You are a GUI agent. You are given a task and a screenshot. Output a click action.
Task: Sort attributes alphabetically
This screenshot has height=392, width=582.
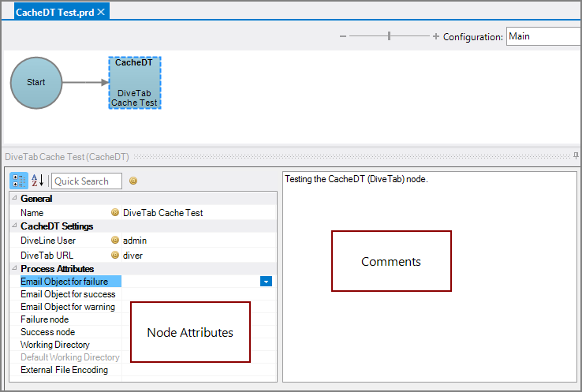(x=37, y=181)
